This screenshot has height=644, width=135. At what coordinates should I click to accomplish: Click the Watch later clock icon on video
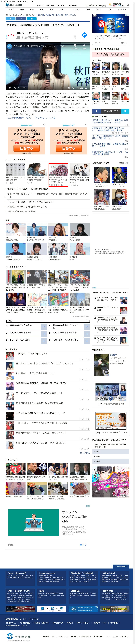[75, 46]
